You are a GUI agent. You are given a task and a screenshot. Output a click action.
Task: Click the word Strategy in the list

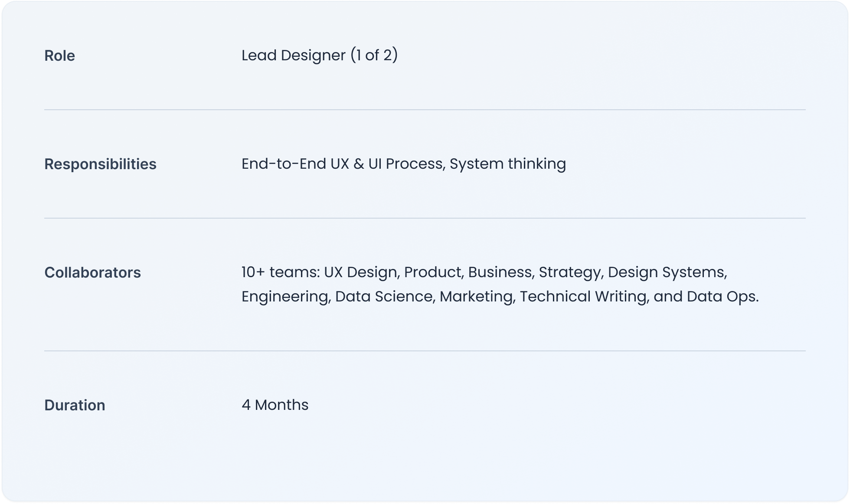[x=570, y=272]
